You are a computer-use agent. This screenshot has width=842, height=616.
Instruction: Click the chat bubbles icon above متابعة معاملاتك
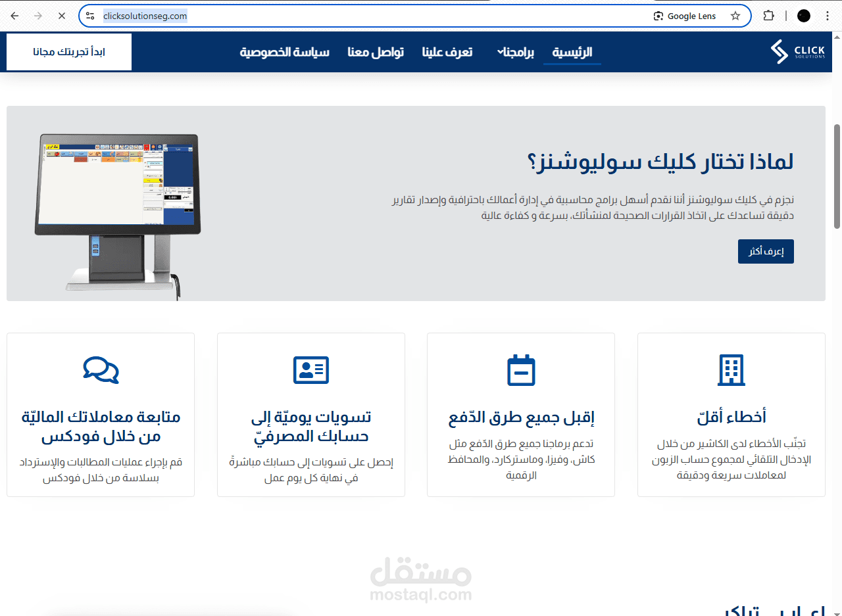pos(101,370)
